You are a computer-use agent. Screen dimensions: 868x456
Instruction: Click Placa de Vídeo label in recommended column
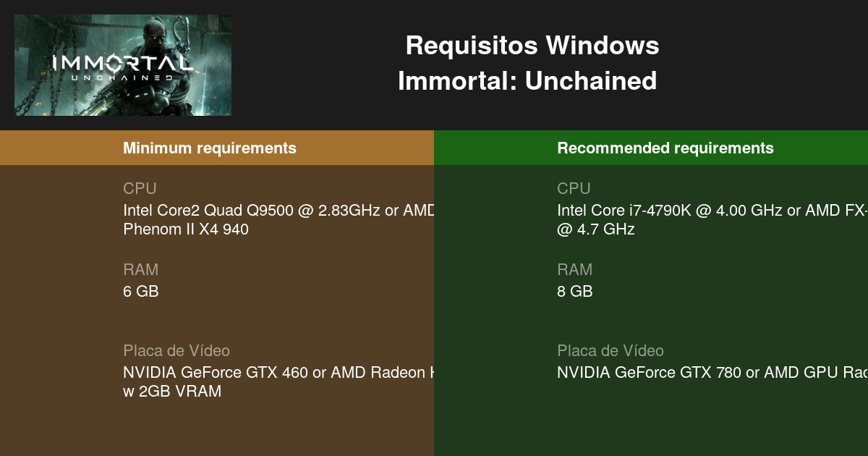tap(610, 351)
